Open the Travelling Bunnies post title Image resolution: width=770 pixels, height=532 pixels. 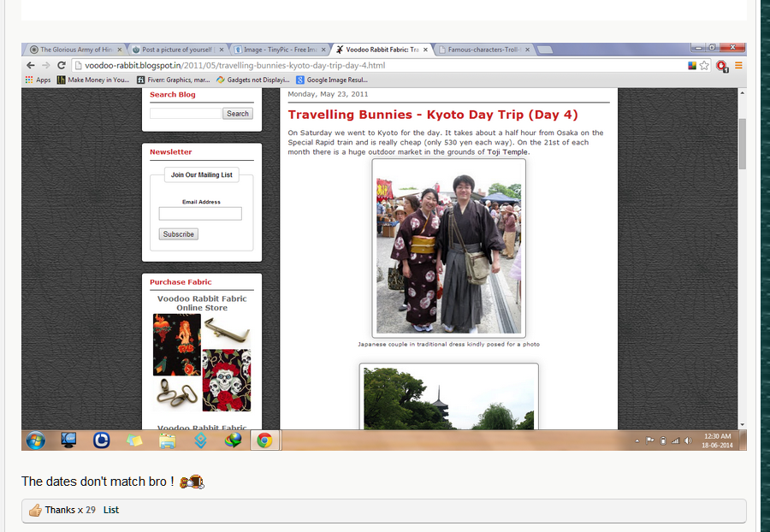(x=433, y=115)
